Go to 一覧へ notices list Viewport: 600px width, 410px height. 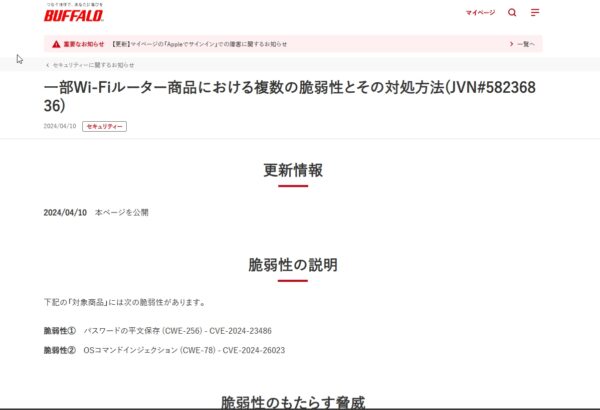(526, 44)
